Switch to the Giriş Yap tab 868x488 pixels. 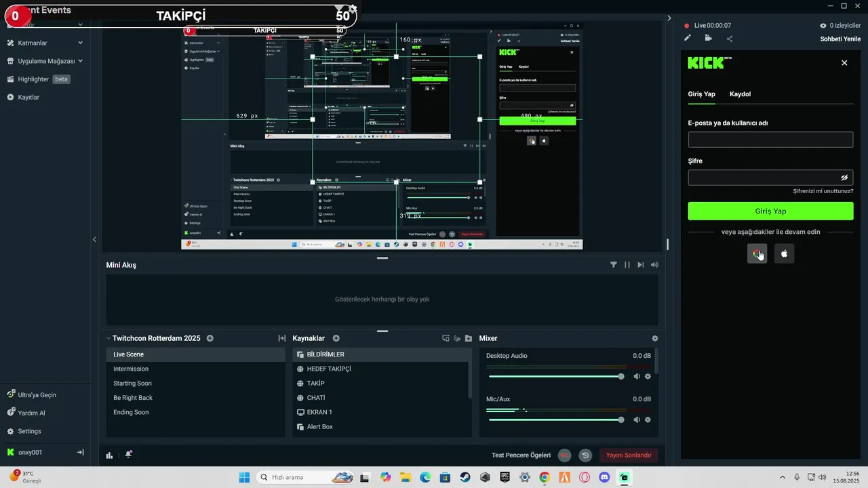coord(701,94)
